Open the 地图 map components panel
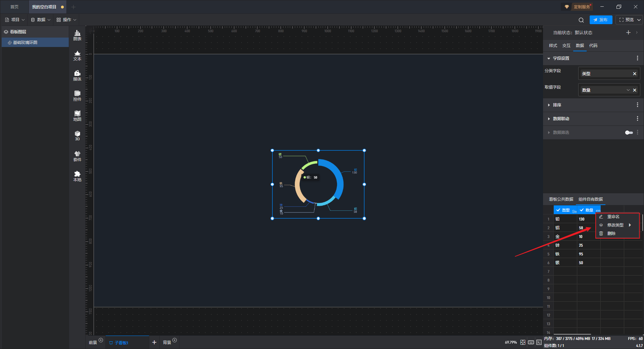Viewport: 644px width, 349px height. (77, 116)
